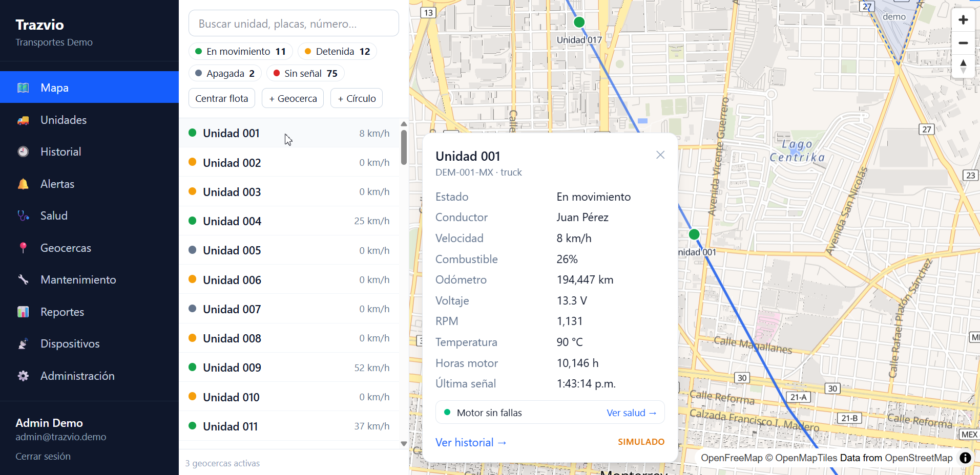Image resolution: width=980 pixels, height=475 pixels.
Task: Click the Unidades truck icon
Action: 23,120
